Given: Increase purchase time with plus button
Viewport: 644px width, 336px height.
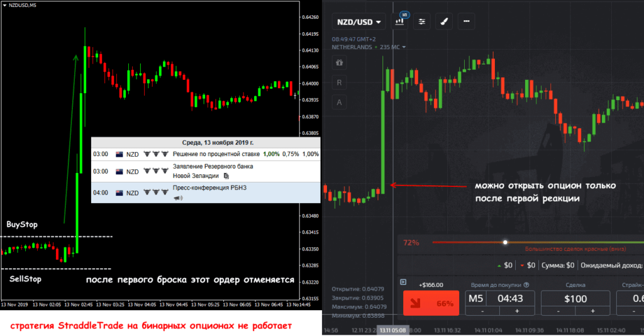Looking at the screenshot, I should coord(517,311).
